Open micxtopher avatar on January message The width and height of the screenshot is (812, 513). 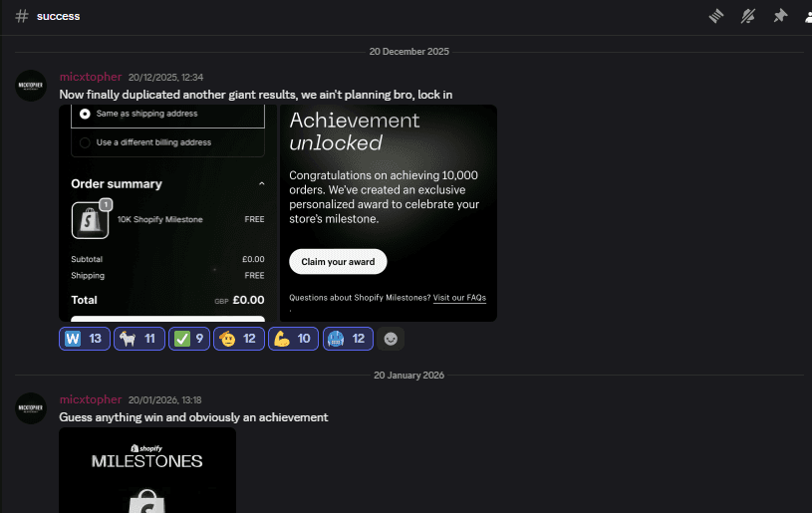tap(31, 408)
